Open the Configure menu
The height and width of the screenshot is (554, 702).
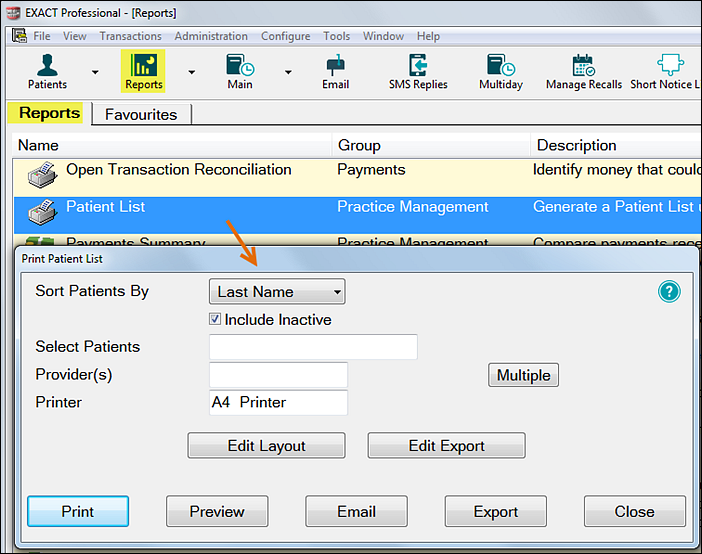[x=285, y=36]
